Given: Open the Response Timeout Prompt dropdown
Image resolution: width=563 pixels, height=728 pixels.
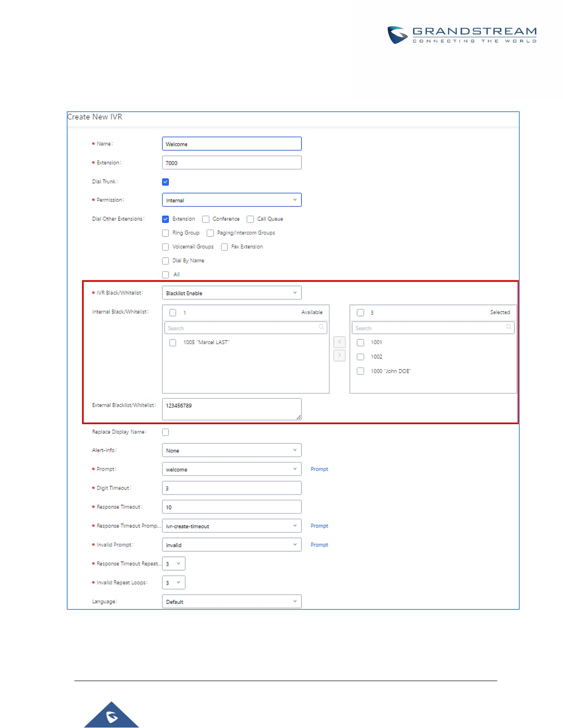Looking at the screenshot, I should coord(232,526).
